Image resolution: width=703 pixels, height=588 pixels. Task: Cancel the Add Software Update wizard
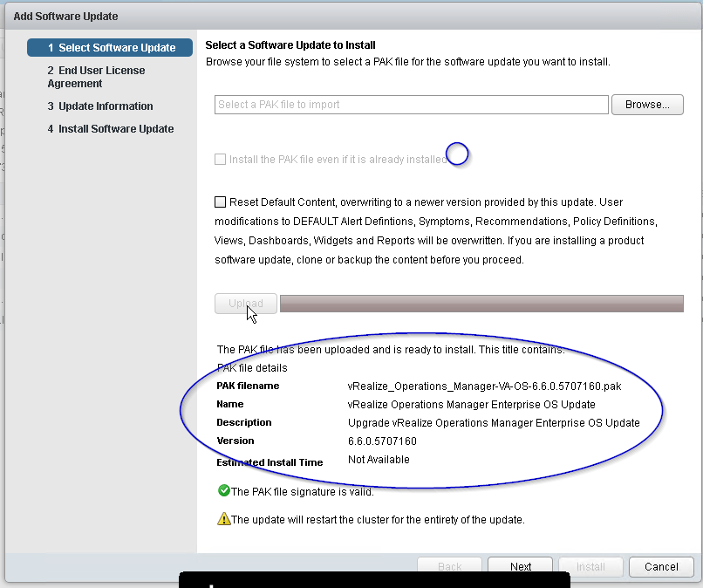[661, 566]
